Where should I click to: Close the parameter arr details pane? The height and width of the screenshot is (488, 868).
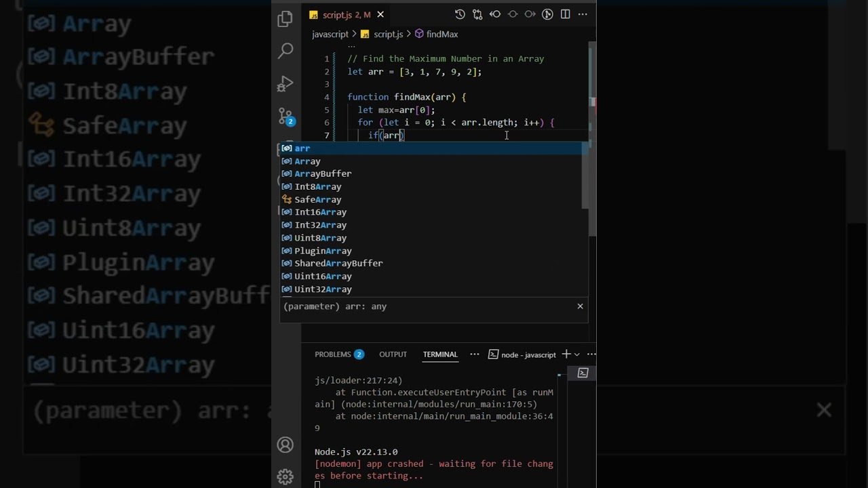pos(580,306)
